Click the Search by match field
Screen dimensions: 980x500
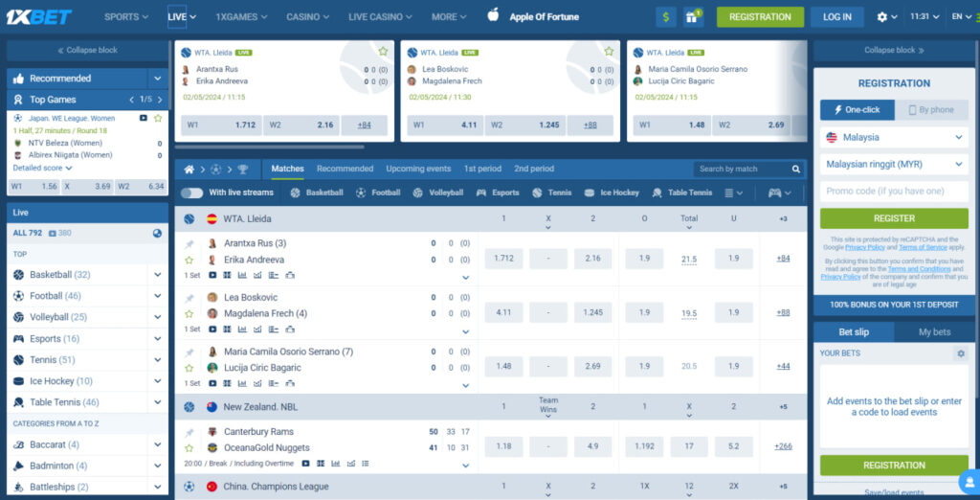coord(742,169)
